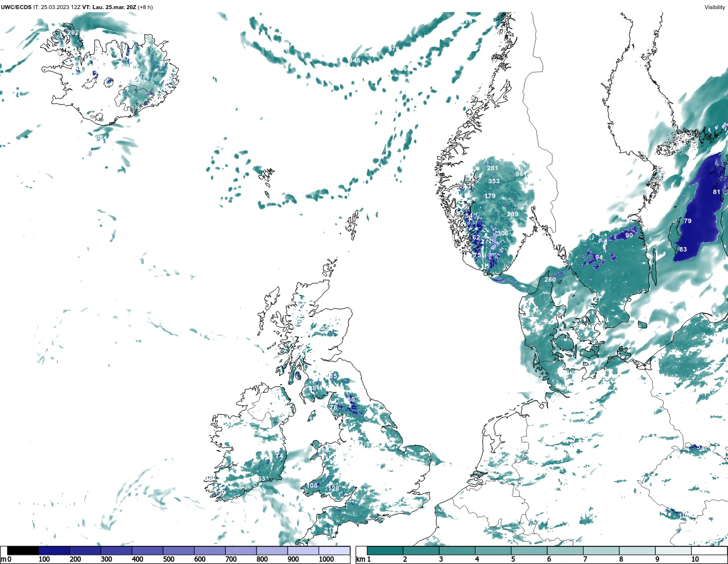Click the 1–2 km teal swatch
Image resolution: width=728 pixels, height=564 pixels.
385,551
